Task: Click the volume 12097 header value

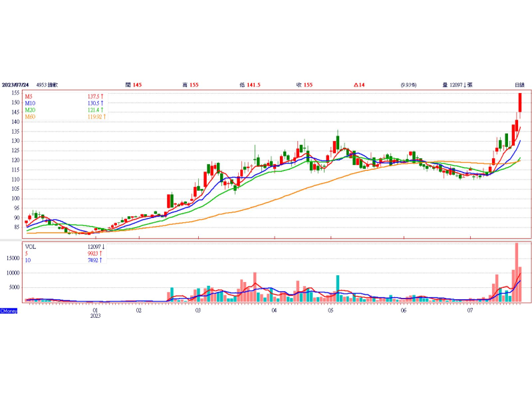Action: coord(457,85)
